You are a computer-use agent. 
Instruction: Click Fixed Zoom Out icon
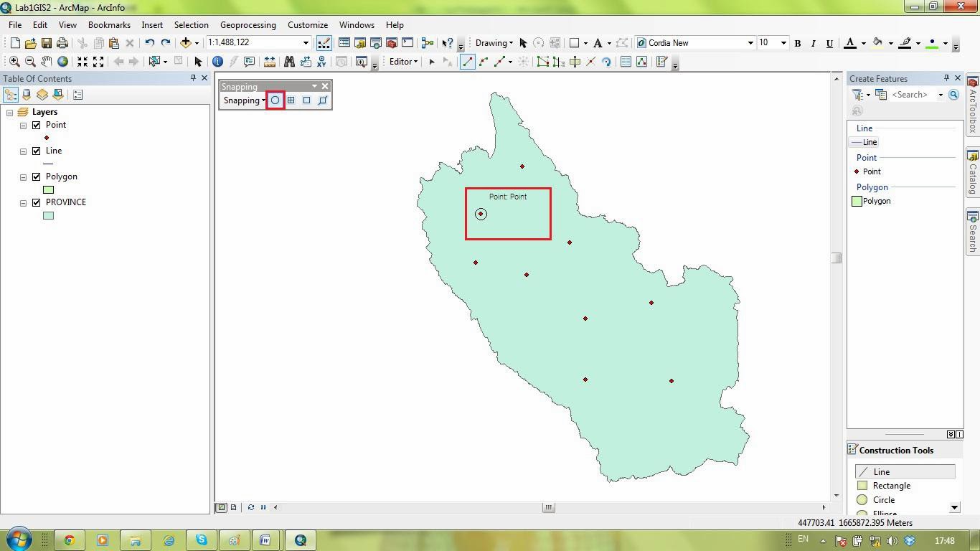(x=98, y=62)
